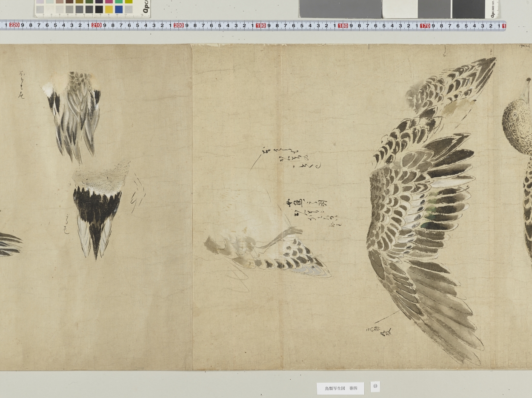The width and height of the screenshot is (532, 398).
Task: Point at the red 200 ruler mark
Action: coord(178,26)
